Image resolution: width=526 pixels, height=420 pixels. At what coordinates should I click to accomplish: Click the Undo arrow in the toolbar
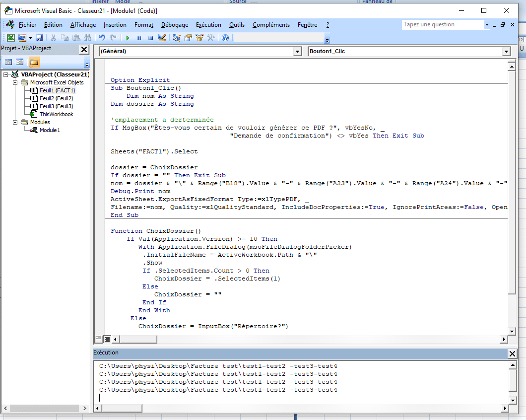pyautogui.click(x=102, y=38)
